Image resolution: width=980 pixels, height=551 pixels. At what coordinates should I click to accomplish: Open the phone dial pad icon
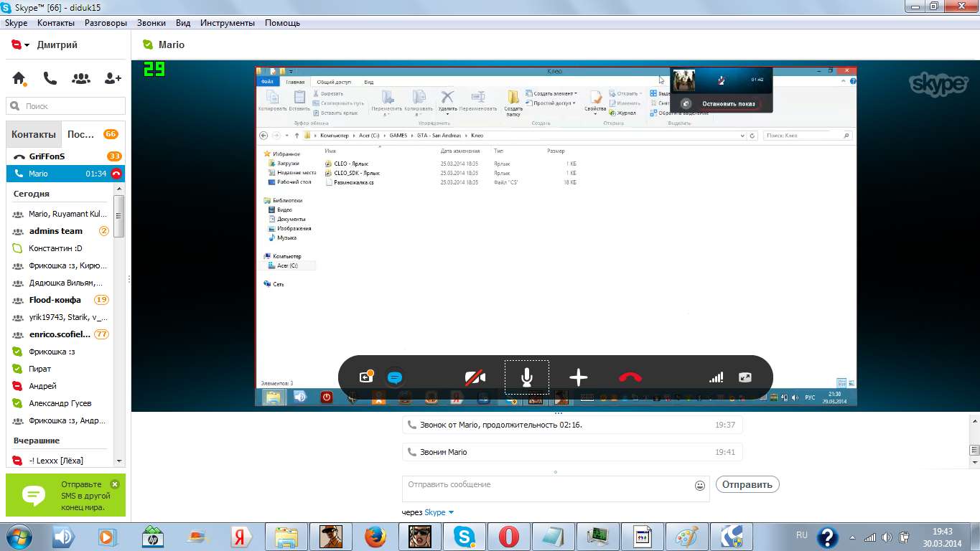[x=50, y=79]
